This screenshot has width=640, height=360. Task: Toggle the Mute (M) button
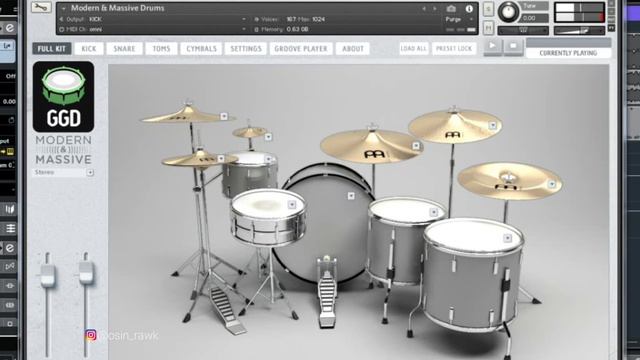488,28
